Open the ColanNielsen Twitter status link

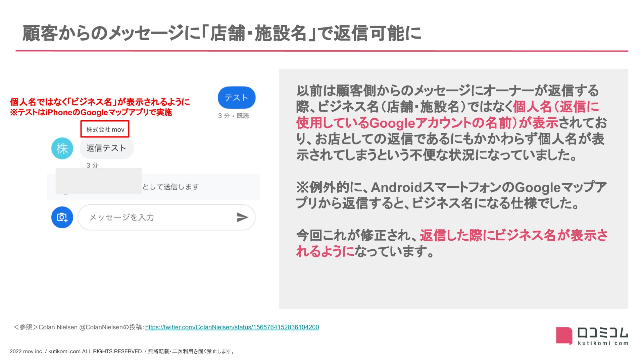pos(232,327)
